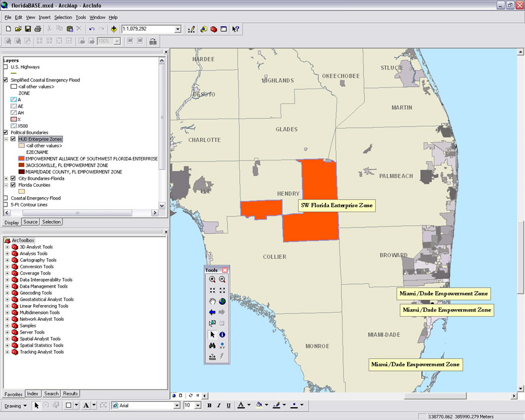Go back to previous extent arrow
The image size is (525, 420).
pyautogui.click(x=212, y=313)
